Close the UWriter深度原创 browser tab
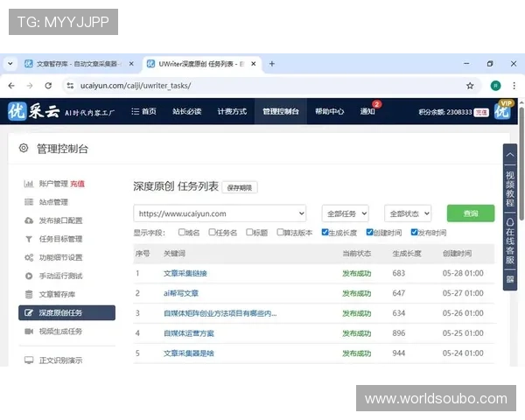This screenshot has width=525, height=420. (x=254, y=64)
